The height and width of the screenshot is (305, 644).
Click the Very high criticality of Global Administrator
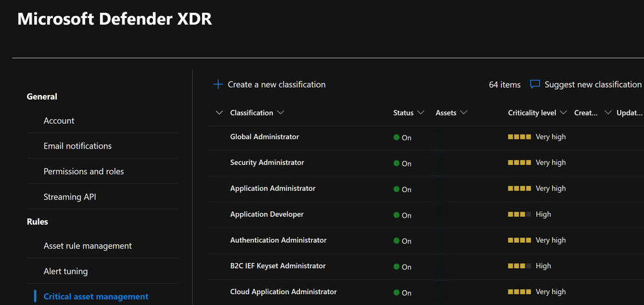click(x=537, y=137)
